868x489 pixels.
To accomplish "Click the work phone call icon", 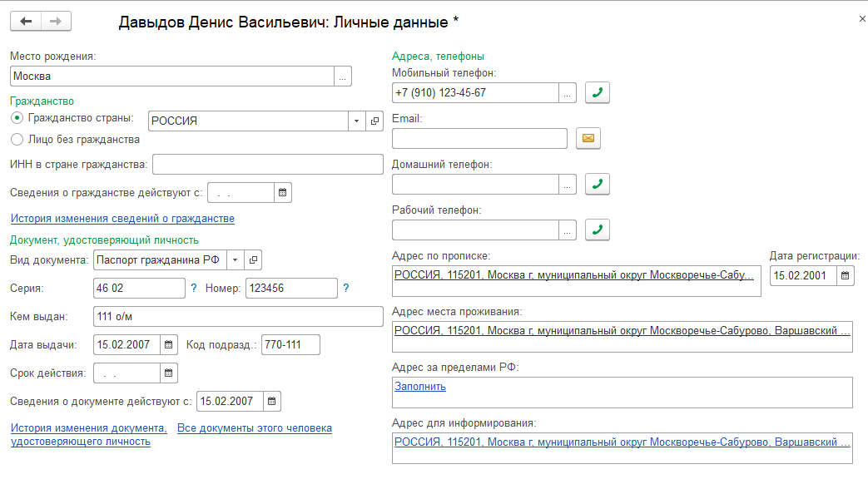I will [x=597, y=230].
